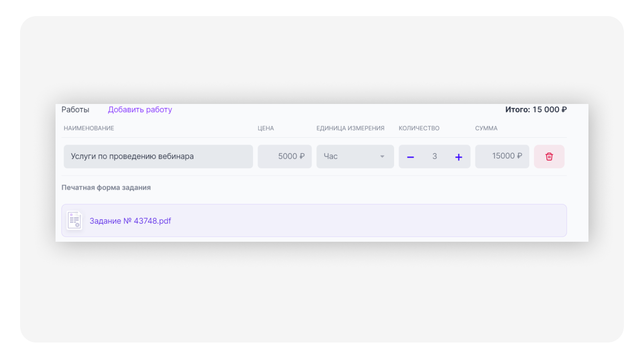Click empty area of the PDF attachment row
Screen dimensions: 644x361
pos(362,220)
